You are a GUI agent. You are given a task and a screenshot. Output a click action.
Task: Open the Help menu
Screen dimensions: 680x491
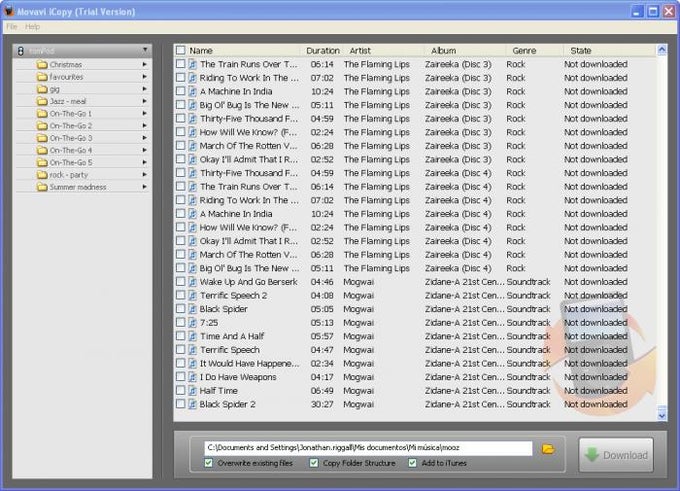click(x=33, y=27)
